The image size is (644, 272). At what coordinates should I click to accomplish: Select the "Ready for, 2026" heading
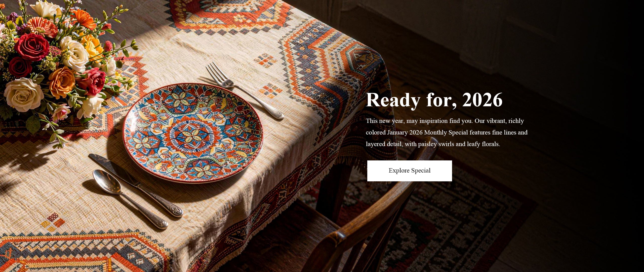pos(434,100)
